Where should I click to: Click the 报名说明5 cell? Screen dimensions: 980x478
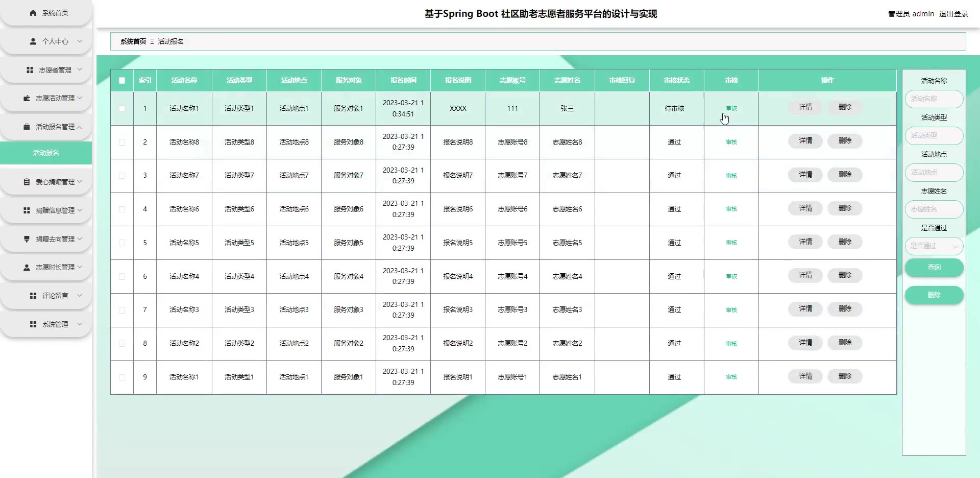(458, 243)
